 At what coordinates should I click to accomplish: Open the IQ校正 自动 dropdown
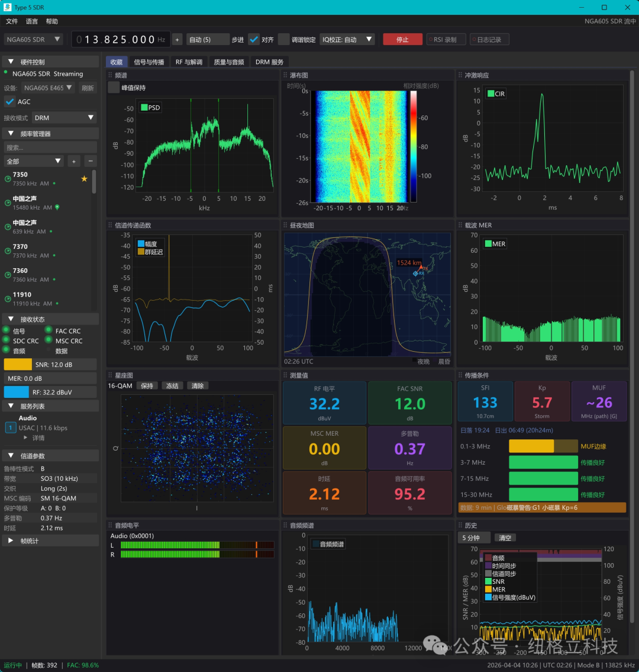[x=347, y=40]
